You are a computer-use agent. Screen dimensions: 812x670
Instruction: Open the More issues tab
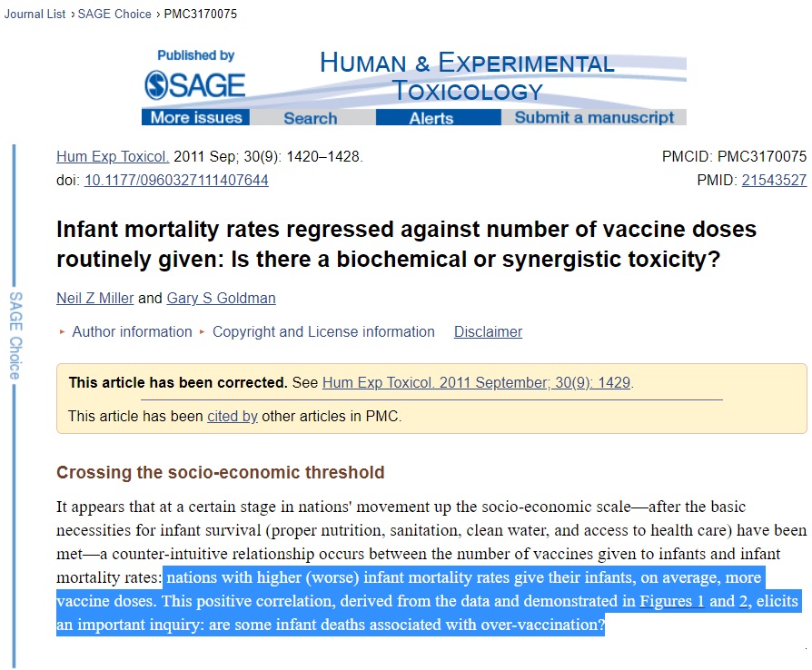pos(196,117)
